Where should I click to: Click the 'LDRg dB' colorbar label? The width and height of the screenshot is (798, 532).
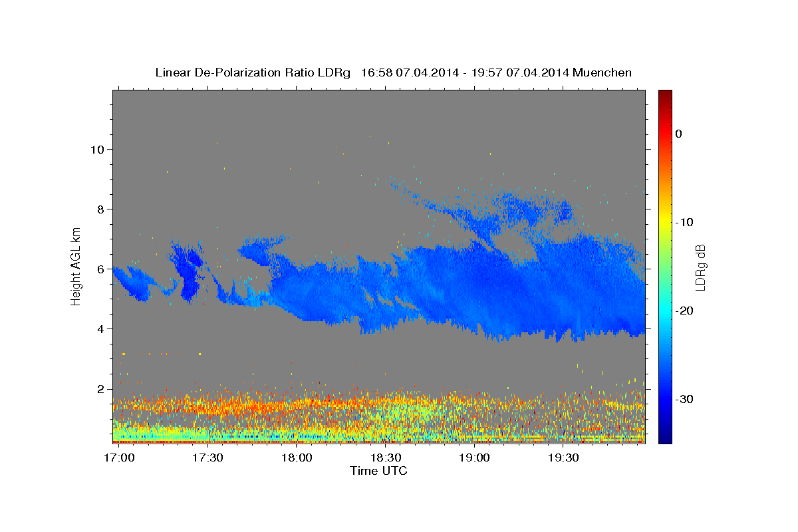pos(700,267)
